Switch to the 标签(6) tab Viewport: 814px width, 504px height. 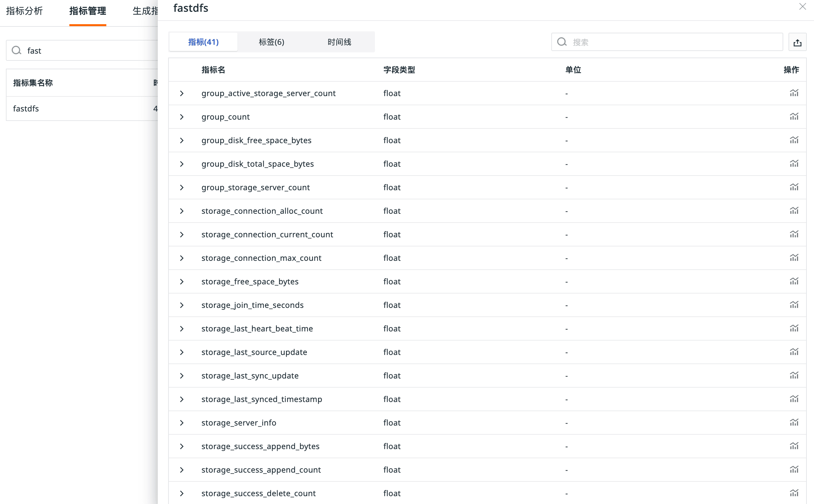coord(271,42)
